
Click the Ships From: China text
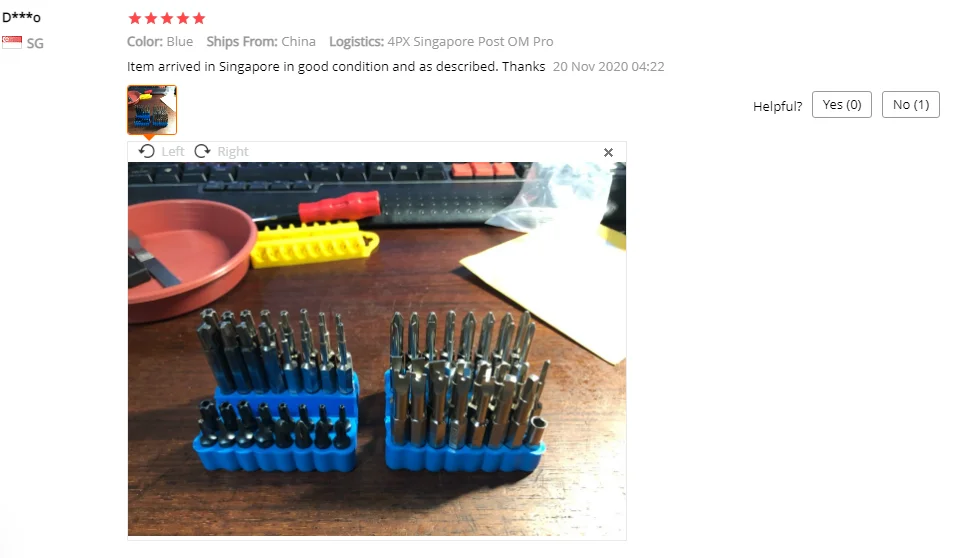click(x=261, y=41)
